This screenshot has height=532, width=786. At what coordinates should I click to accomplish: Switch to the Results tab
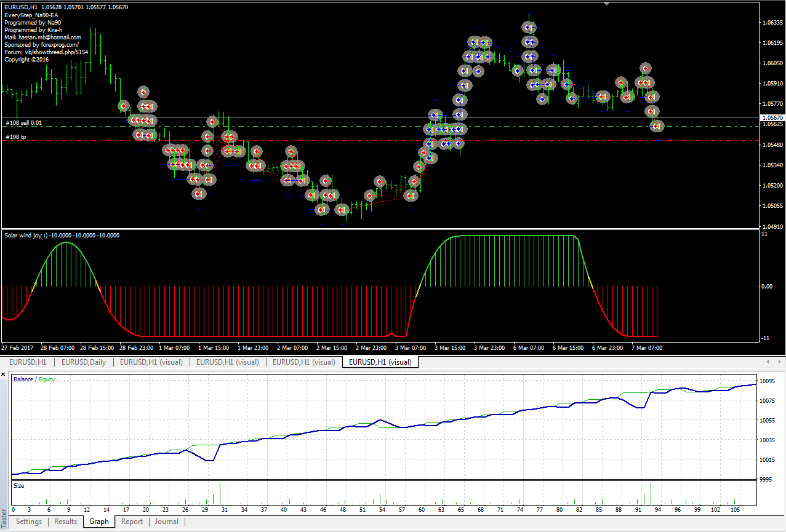[66, 522]
